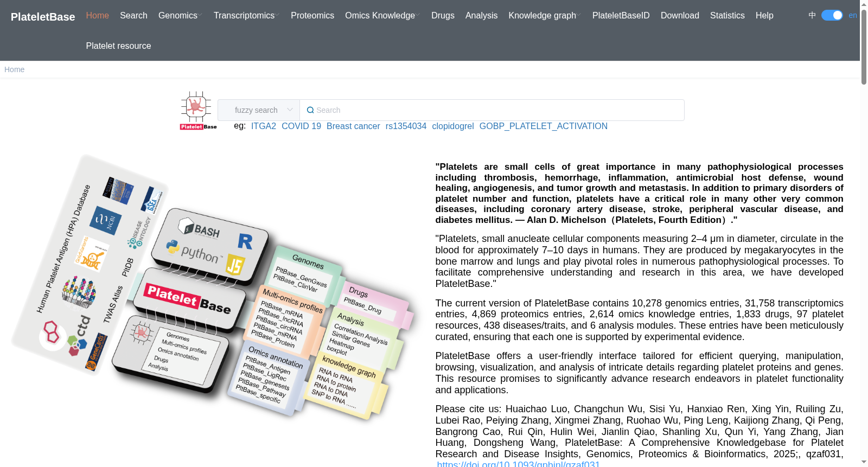Expand the Knowledge graph menu
This screenshot has height=467, width=868.
[x=545, y=15]
